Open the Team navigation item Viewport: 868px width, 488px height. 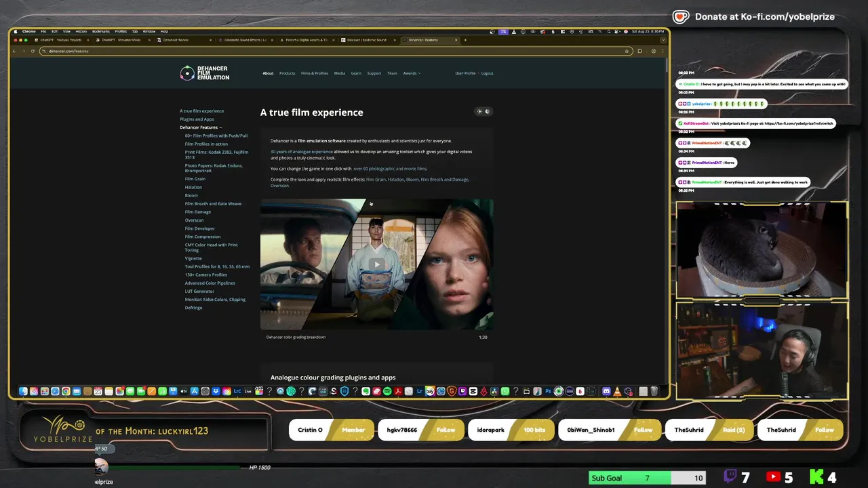tap(392, 73)
